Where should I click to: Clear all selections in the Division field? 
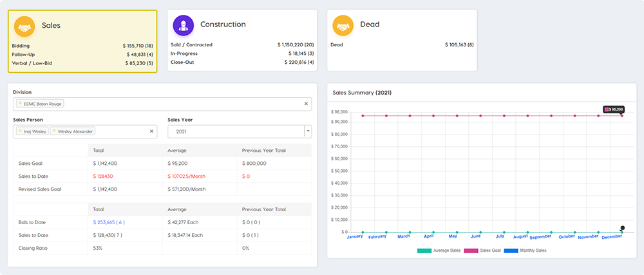[305, 104]
